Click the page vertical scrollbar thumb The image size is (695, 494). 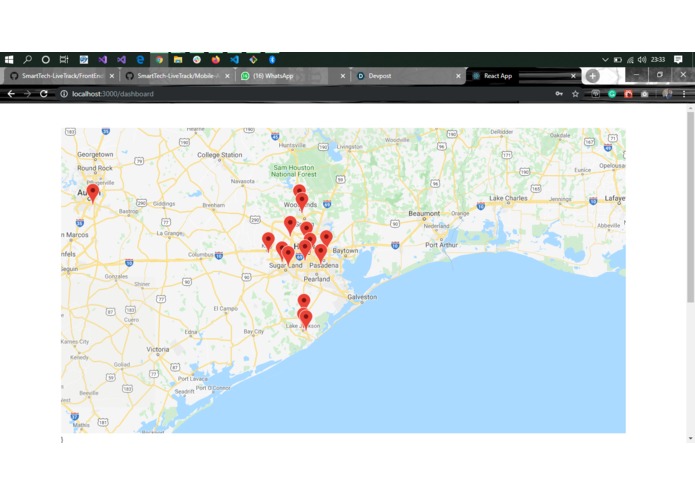pos(690,207)
